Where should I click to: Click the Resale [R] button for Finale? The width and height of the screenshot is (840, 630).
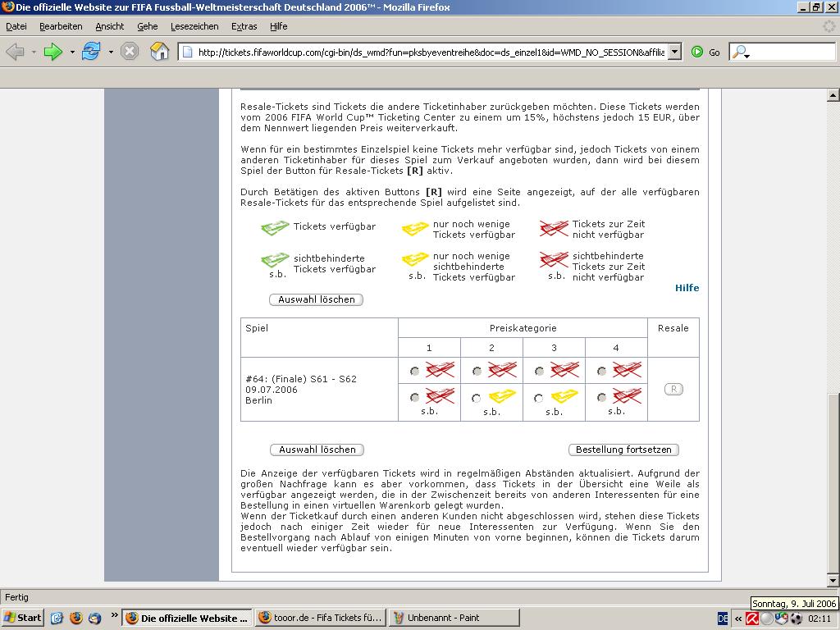tap(673, 389)
